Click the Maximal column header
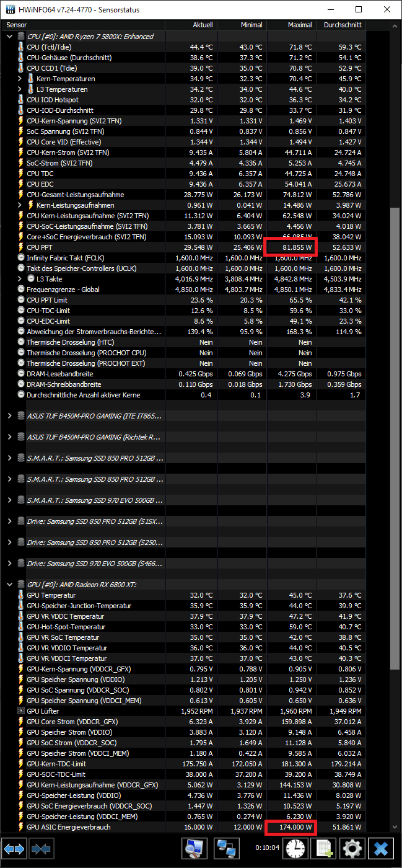Viewport: 402px width, 868px height. click(291, 25)
